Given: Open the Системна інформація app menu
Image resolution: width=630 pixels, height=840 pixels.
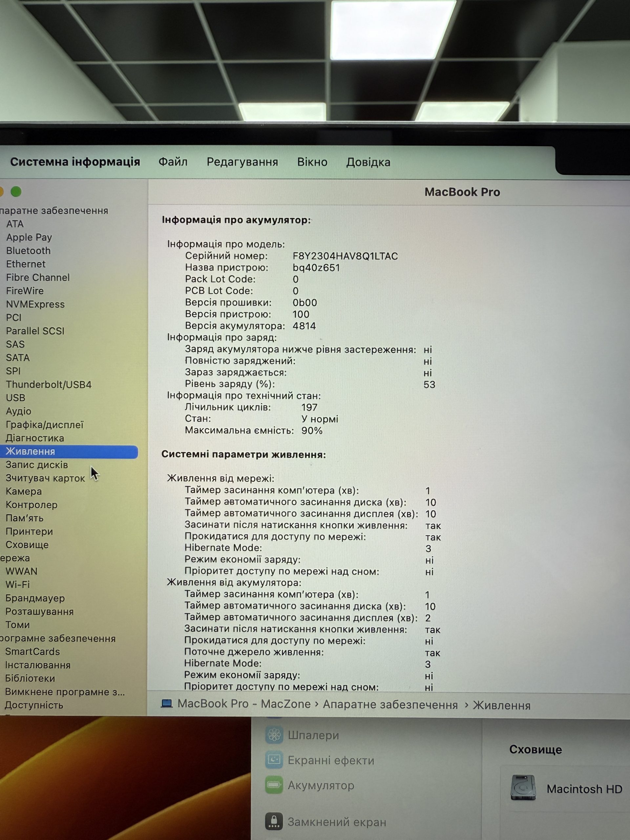Looking at the screenshot, I should click(75, 162).
